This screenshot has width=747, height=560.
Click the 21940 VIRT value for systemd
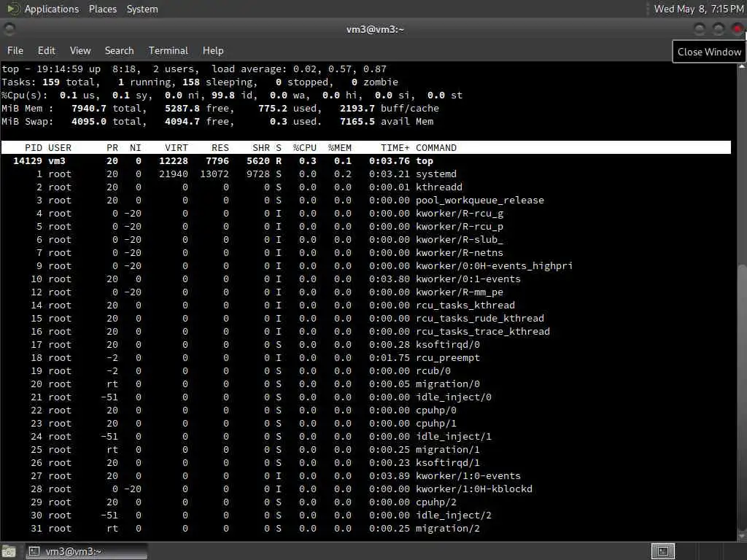pos(174,174)
